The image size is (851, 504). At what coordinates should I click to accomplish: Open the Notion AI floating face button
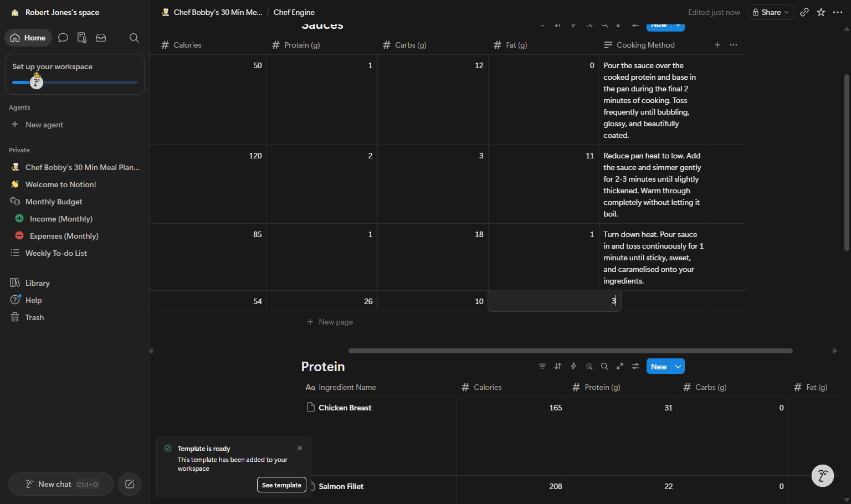(823, 476)
